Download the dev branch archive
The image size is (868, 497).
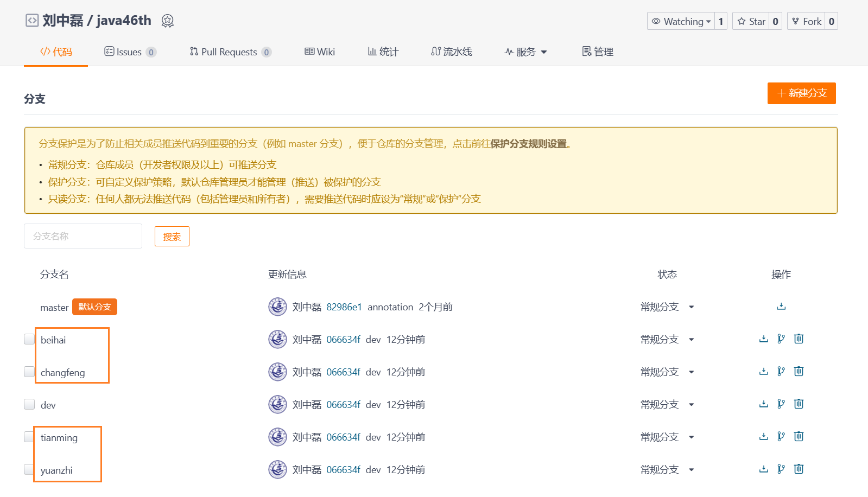(x=764, y=404)
